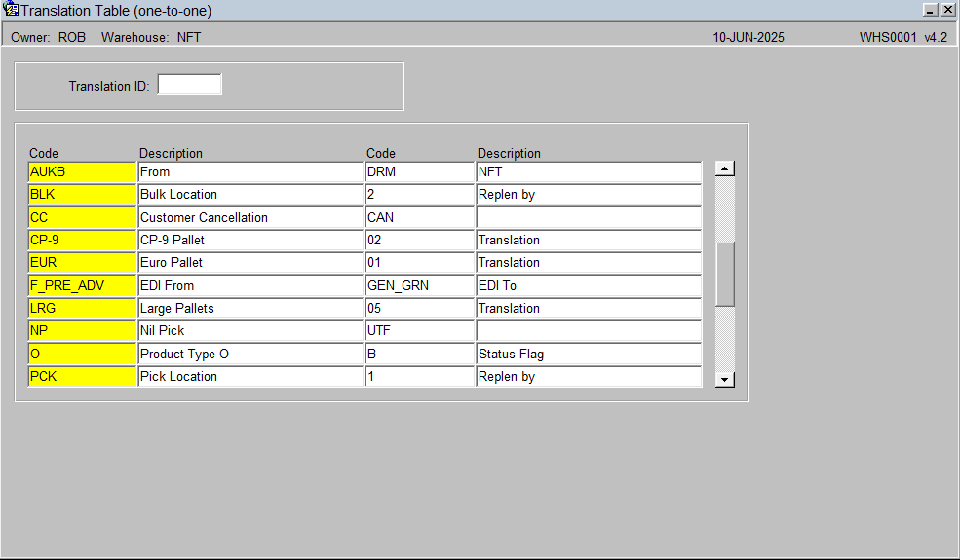
Task: Click the 'EDI To' description cell
Action: [x=589, y=285]
